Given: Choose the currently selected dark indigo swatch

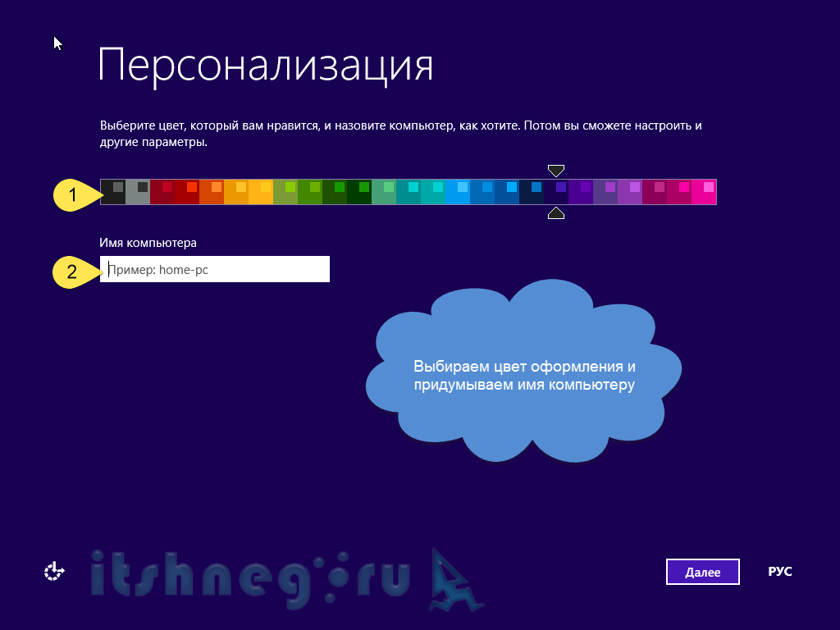Looking at the screenshot, I should tap(556, 192).
